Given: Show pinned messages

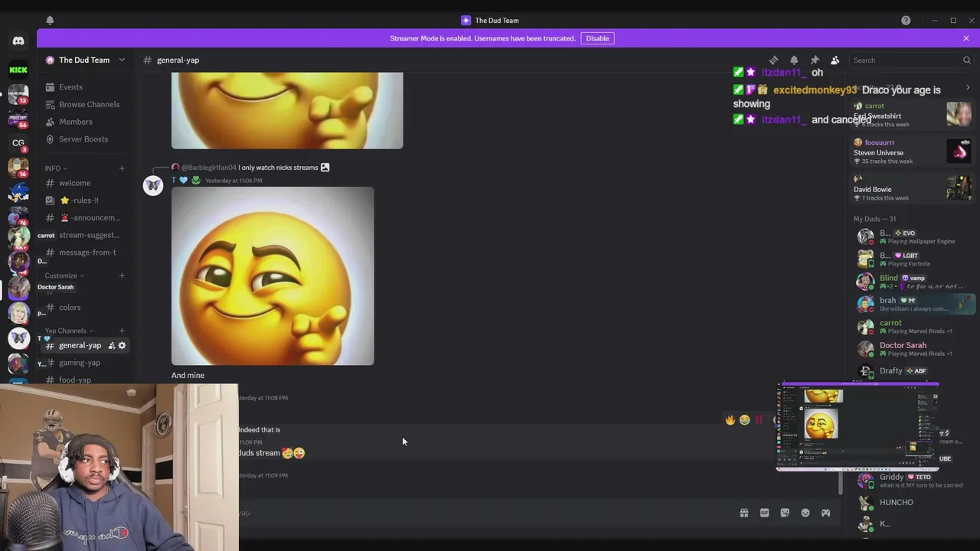Looking at the screenshot, I should pos(815,60).
